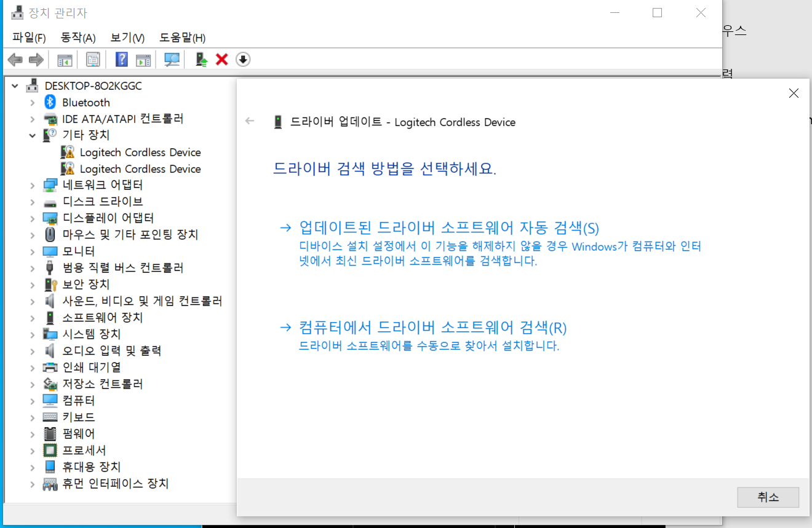Click the 휴대용 장치 category icon
Image resolution: width=812 pixels, height=528 pixels.
pyautogui.click(x=50, y=467)
